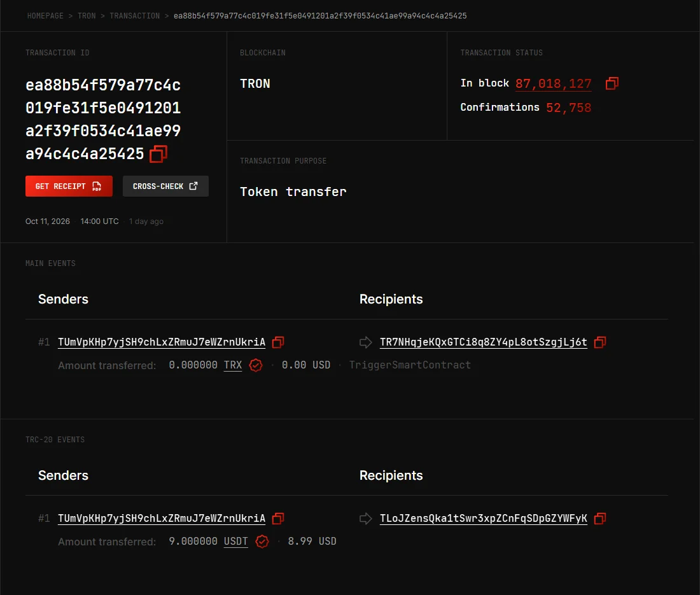This screenshot has height=595, width=700.
Task: Click the 14:00 UTC time text
Action: [99, 221]
